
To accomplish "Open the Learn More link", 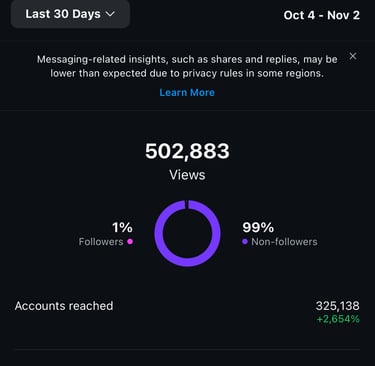I will 187,92.
